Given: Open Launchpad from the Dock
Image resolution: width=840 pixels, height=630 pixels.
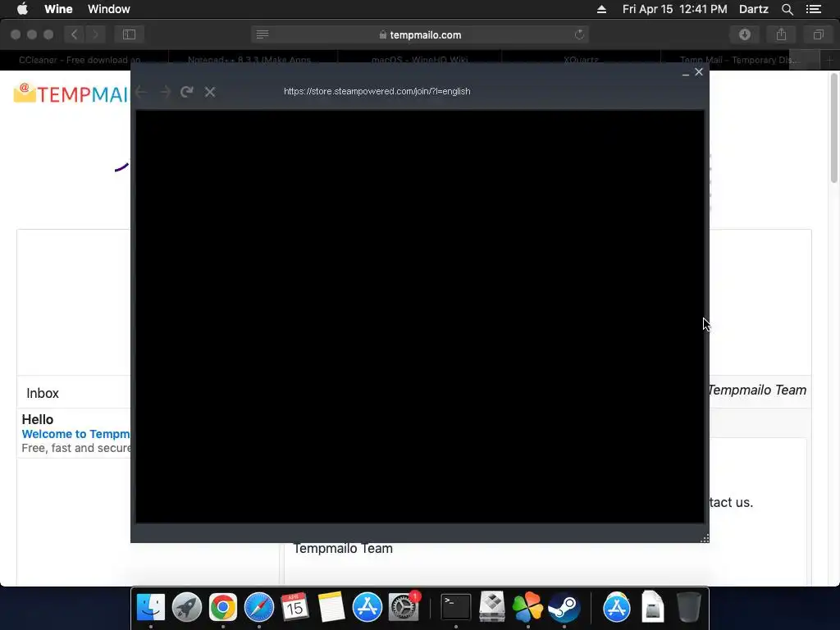Looking at the screenshot, I should coord(187,607).
